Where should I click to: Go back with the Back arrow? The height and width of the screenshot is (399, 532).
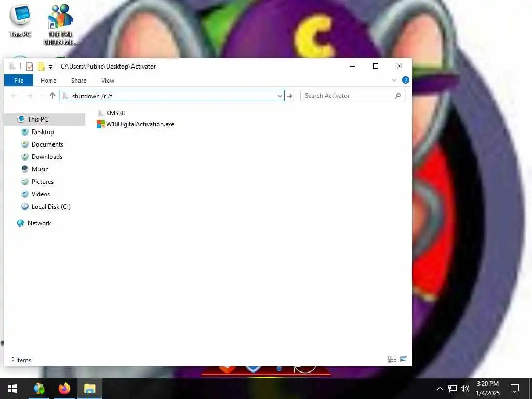(14, 96)
